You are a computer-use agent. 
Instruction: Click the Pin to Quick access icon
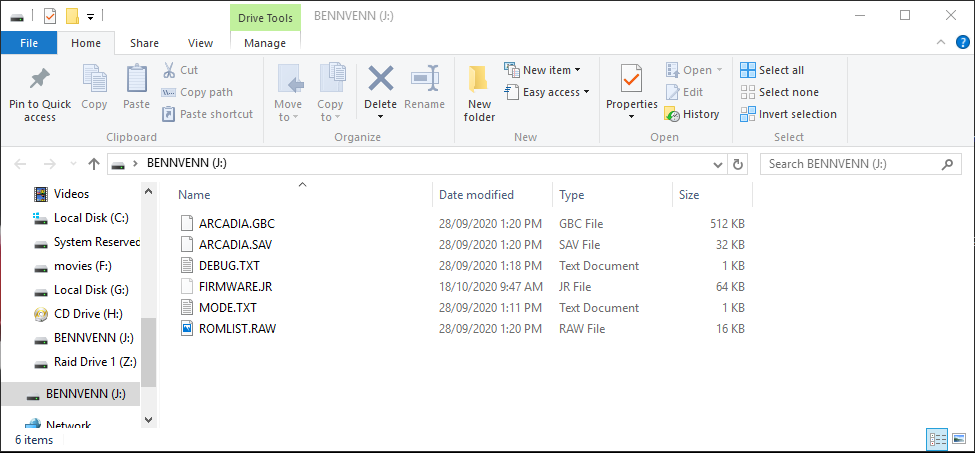[x=40, y=80]
